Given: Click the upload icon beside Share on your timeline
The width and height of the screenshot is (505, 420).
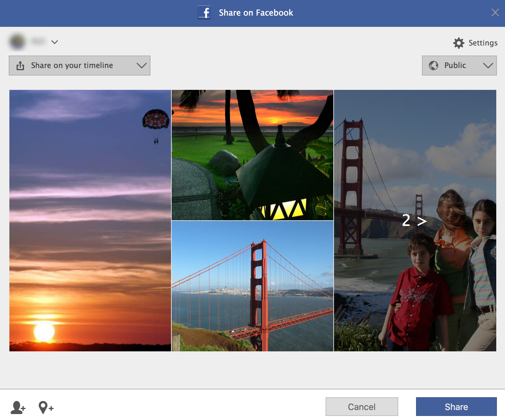Looking at the screenshot, I should click(20, 65).
